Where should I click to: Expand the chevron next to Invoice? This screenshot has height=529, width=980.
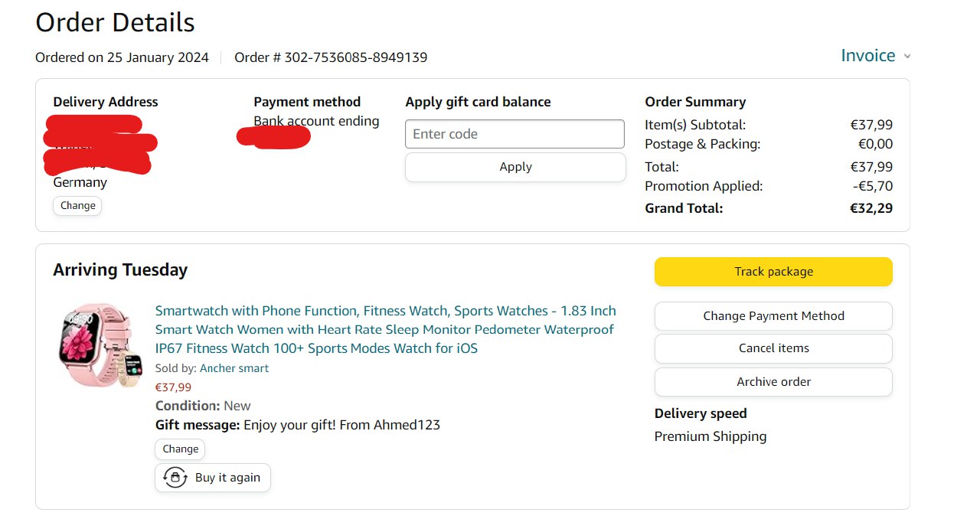click(x=907, y=57)
